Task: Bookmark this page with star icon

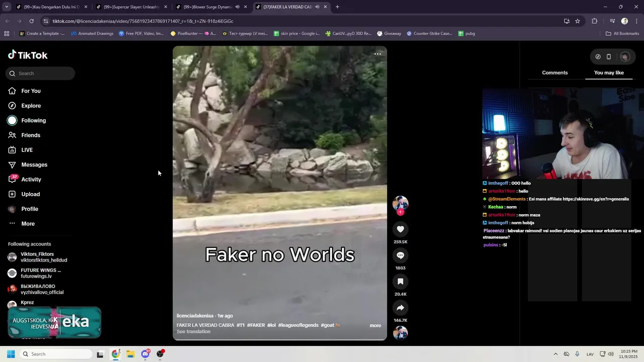Action: (x=578, y=21)
